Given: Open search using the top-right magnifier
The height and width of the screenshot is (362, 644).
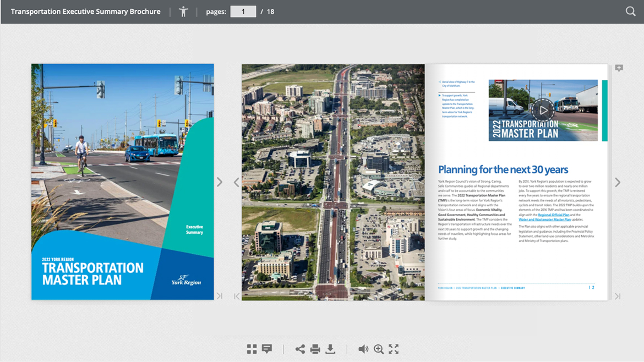Looking at the screenshot, I should click(630, 12).
